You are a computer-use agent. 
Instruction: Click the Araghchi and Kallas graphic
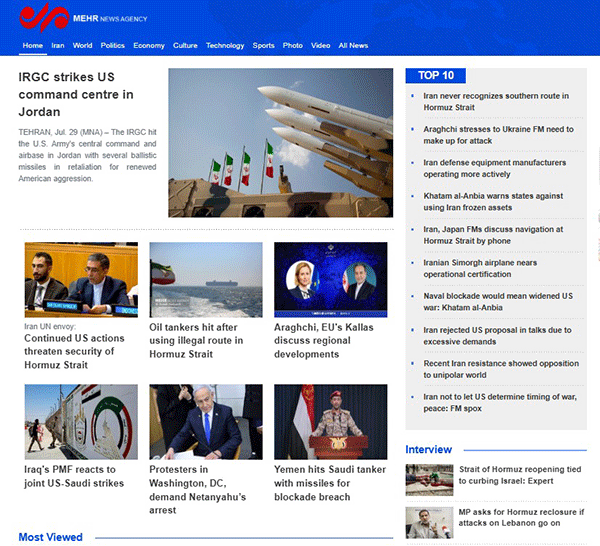[331, 280]
